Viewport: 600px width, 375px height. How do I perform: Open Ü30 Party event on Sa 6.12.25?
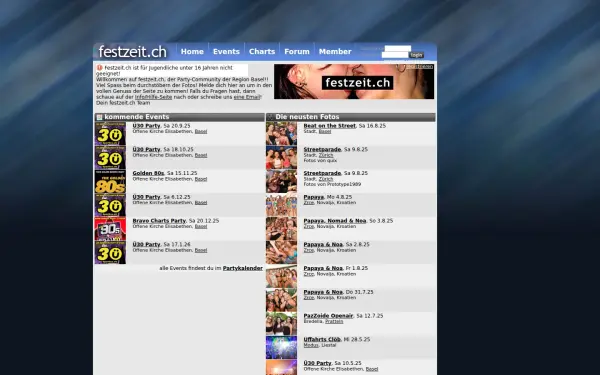click(146, 197)
